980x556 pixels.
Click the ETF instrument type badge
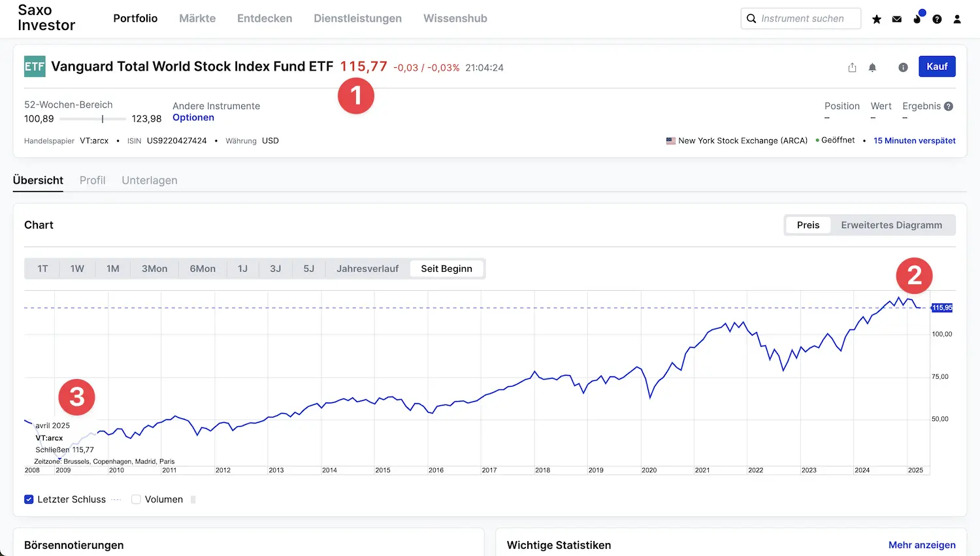[x=35, y=67]
